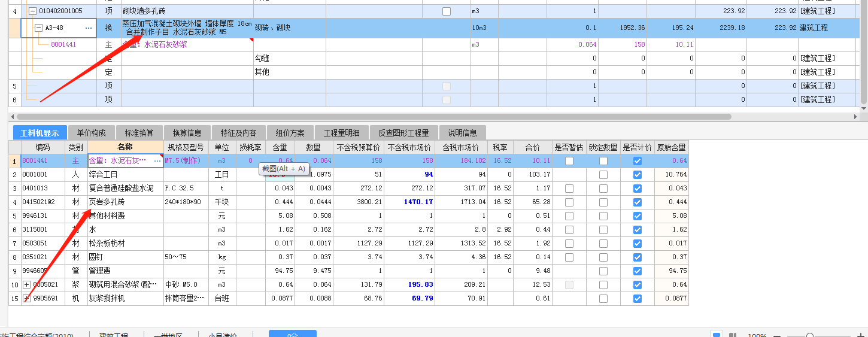The height and width of the screenshot is (337, 868).
Task: Select the 蒸压加气混凝土砌块外墙 name cell
Action: coord(187,28)
